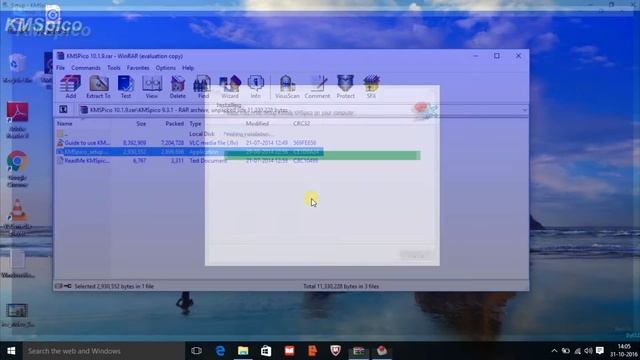Open the Commands menu
The width and height of the screenshot is (640, 360).
point(86,68)
